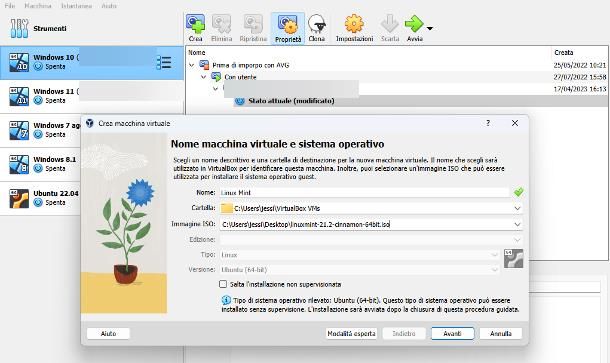Screen dimensions: 610x363
Task: Open the Istantanea menu
Action: click(x=76, y=6)
